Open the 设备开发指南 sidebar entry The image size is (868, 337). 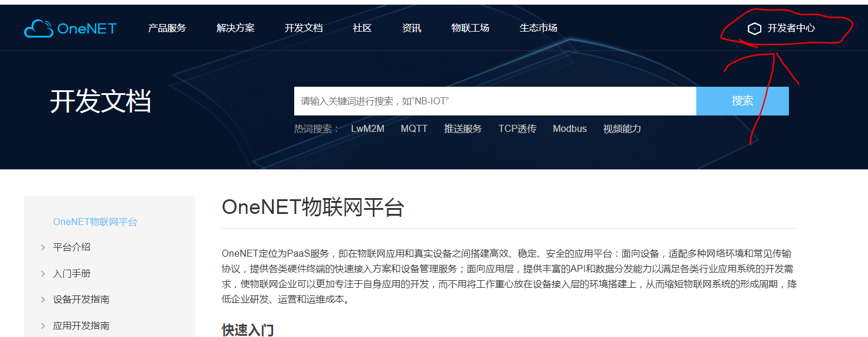pos(81,299)
